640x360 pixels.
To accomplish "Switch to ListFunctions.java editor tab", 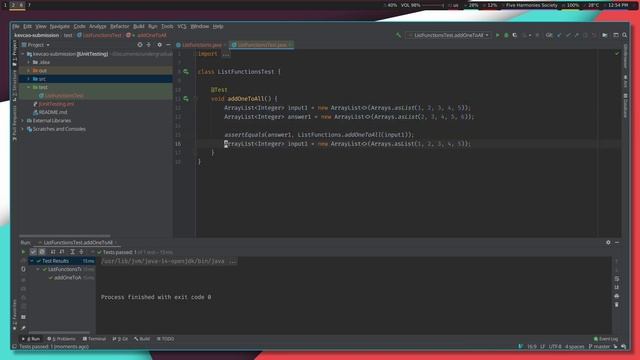I will click(202, 45).
